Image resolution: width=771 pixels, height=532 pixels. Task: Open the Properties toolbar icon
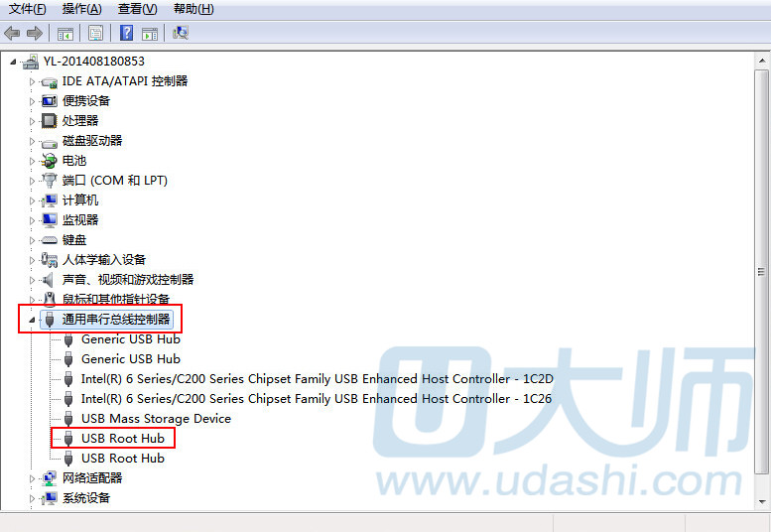(95, 33)
